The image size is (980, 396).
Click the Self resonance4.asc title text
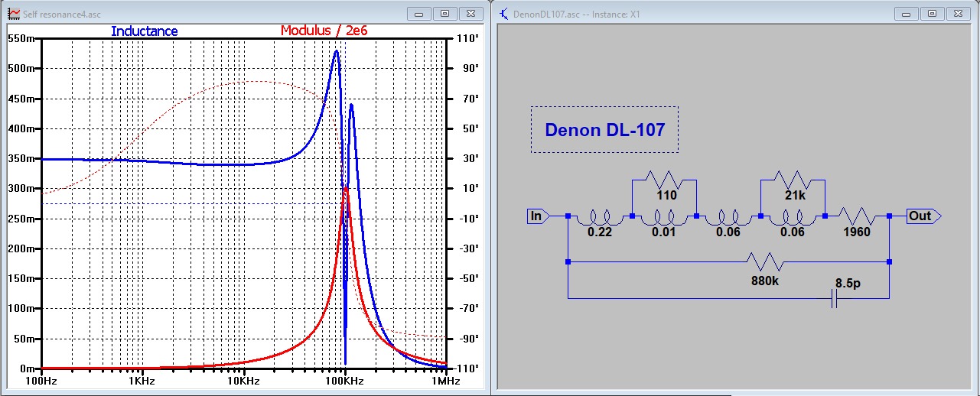point(61,14)
